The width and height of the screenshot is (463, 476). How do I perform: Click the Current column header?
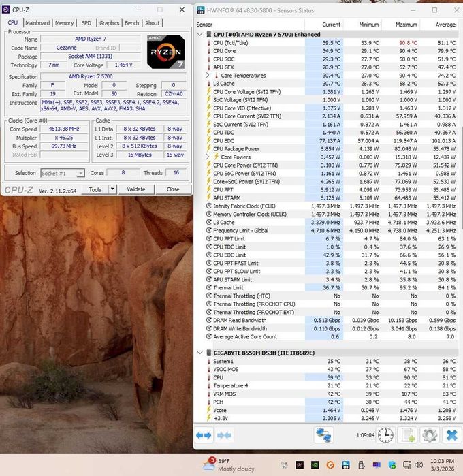tap(324, 25)
